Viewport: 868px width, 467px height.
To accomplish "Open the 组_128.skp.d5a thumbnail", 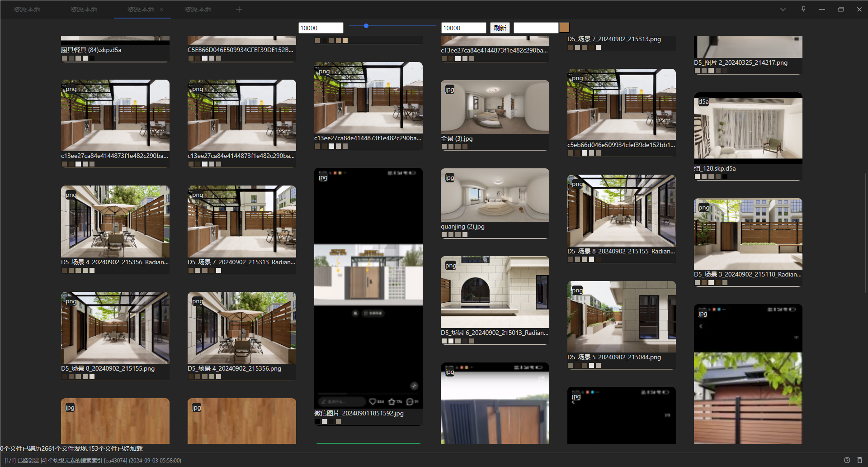I will click(748, 128).
